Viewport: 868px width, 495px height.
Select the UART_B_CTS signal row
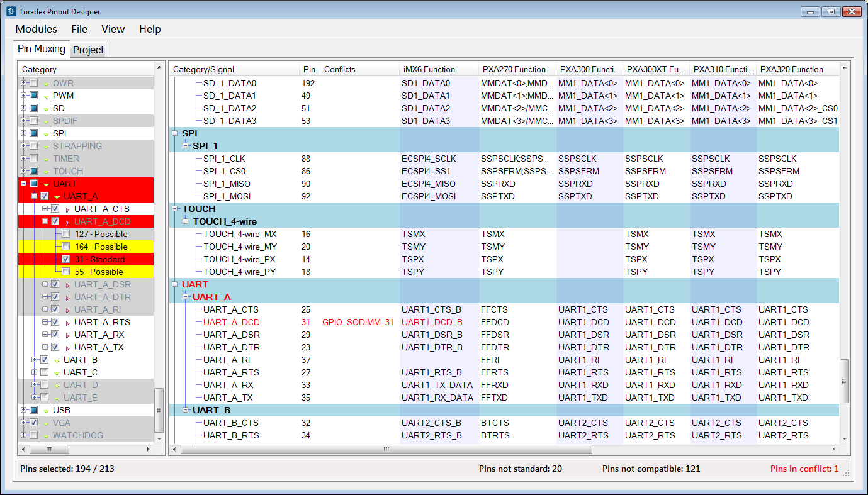click(505, 423)
